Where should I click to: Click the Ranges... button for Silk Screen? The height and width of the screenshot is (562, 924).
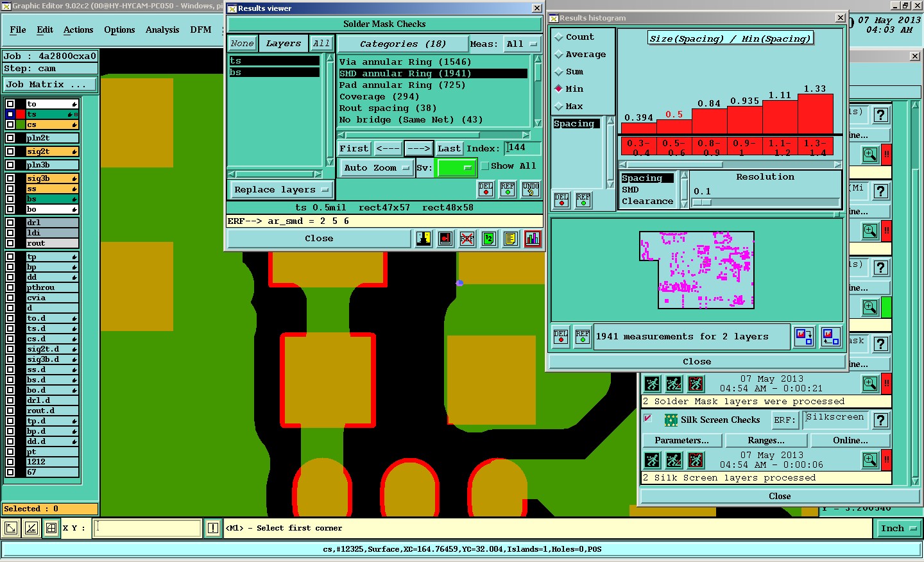click(766, 441)
